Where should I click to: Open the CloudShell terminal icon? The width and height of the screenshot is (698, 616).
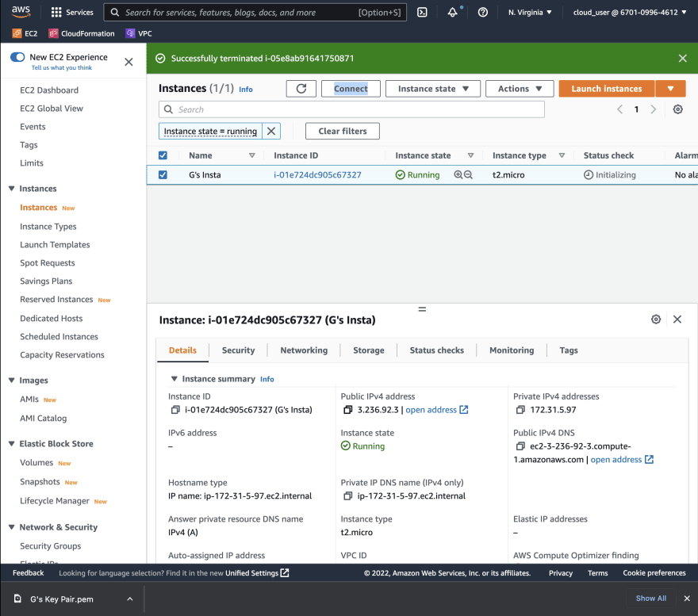pyautogui.click(x=422, y=13)
